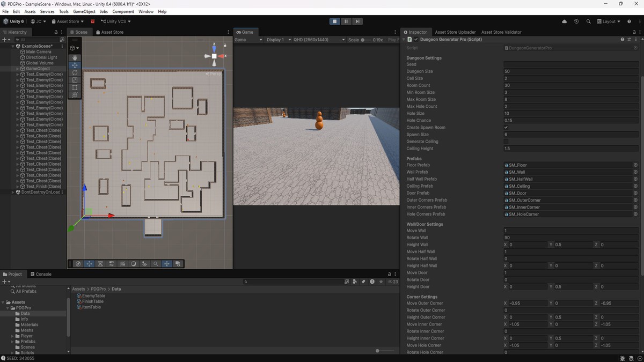Open component help reference icon
644x362 pixels.
(x=623, y=40)
